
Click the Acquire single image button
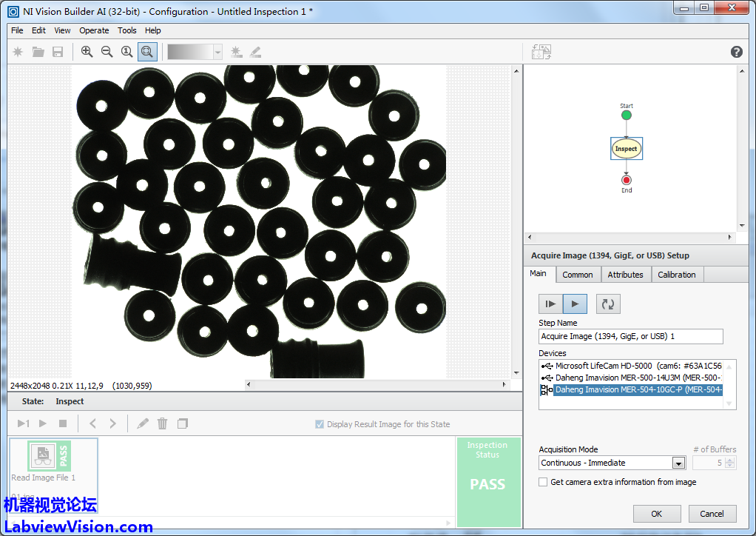[550, 304]
